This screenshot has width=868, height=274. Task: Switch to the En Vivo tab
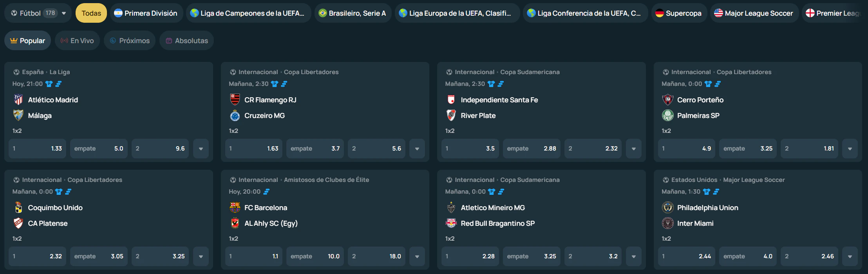[x=77, y=40]
